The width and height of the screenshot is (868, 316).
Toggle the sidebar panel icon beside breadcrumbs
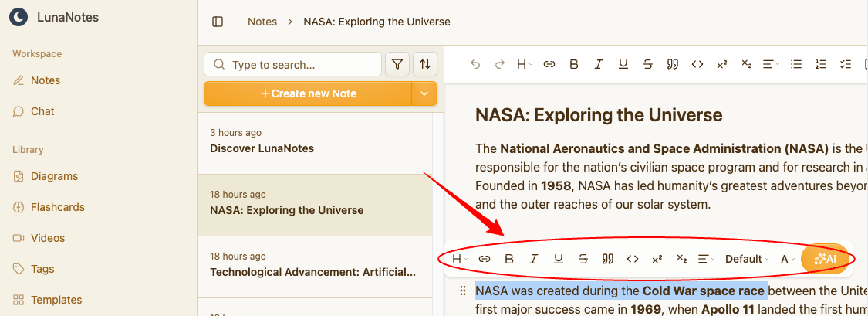218,22
